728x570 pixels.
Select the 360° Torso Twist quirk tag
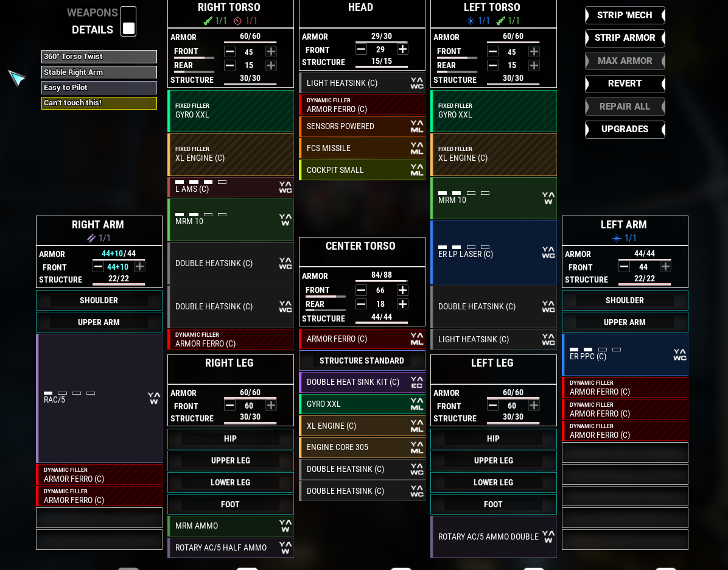pyautogui.click(x=99, y=57)
